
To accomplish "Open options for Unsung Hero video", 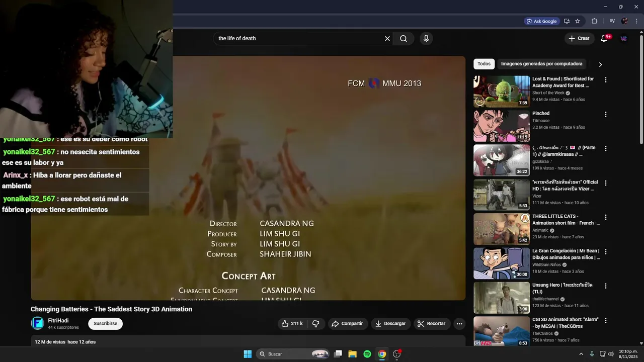I will coord(605,286).
